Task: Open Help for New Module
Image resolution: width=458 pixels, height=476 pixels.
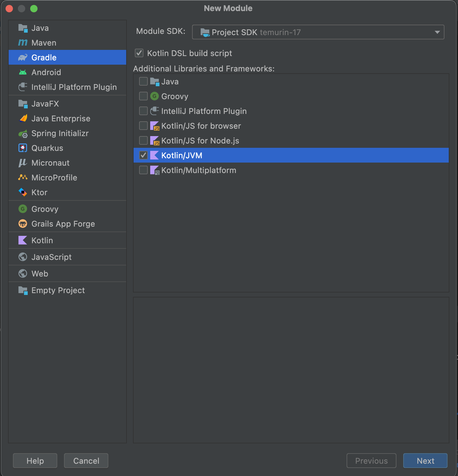Action: [35, 461]
